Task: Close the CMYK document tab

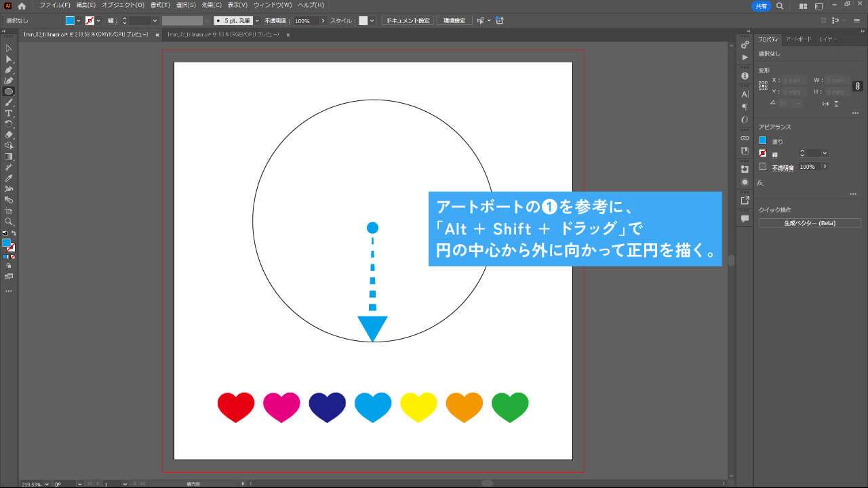Action: pyautogui.click(x=157, y=34)
